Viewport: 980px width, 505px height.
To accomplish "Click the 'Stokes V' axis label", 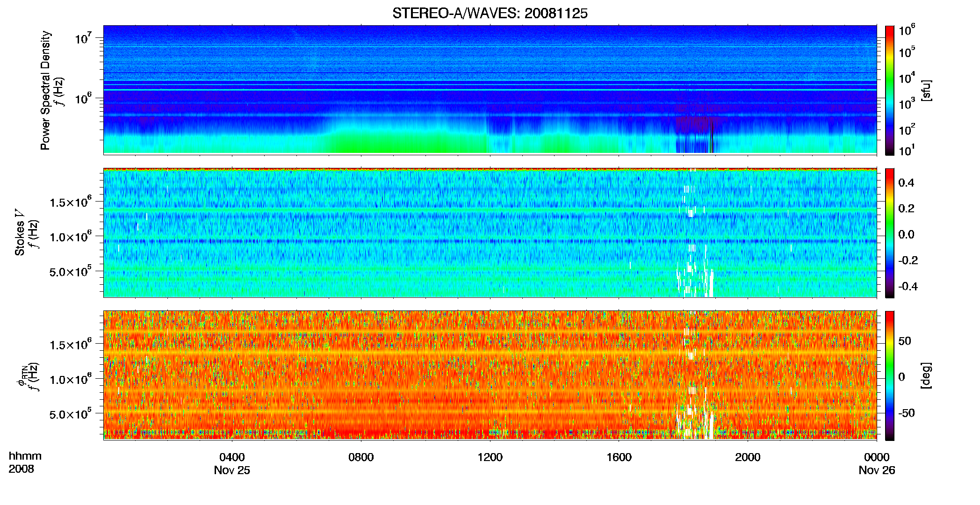I will pyautogui.click(x=20, y=232).
